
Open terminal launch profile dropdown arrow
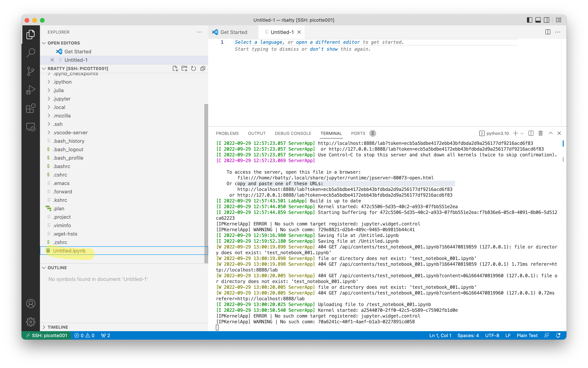(x=522, y=133)
